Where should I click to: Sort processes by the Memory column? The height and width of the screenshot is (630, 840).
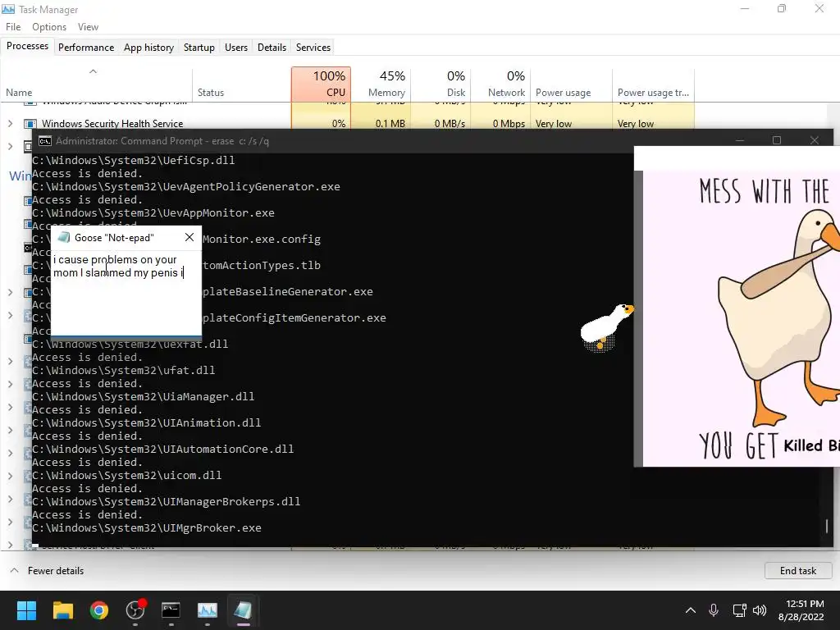pos(381,84)
